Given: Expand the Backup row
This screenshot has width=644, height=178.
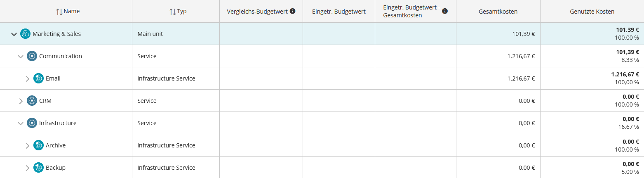Looking at the screenshot, I should 27,168.
